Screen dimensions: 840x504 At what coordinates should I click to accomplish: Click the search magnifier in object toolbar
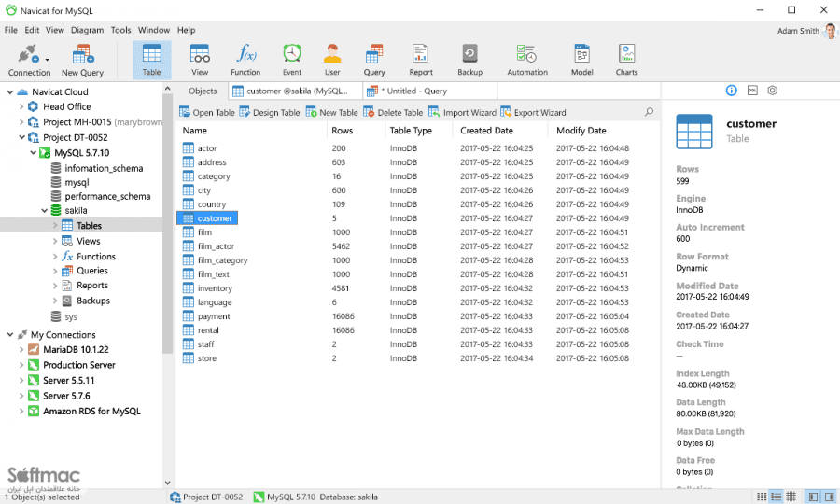tap(649, 112)
